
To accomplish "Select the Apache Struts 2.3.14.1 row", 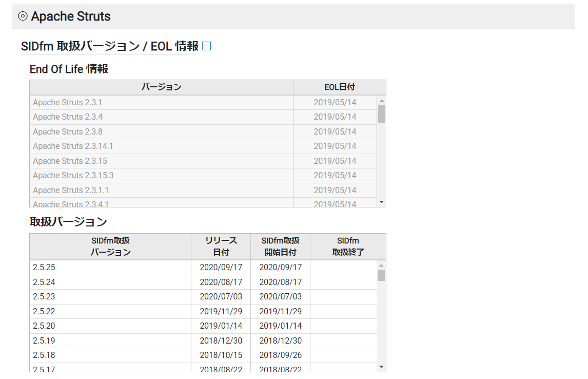I will [x=203, y=146].
